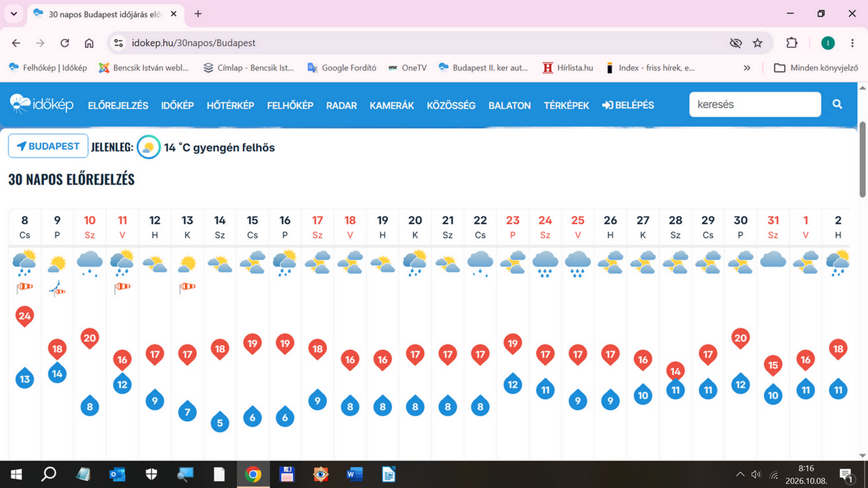Image resolution: width=868 pixels, height=488 pixels.
Task: Open the Chrome three-dot menu
Action: (x=853, y=43)
